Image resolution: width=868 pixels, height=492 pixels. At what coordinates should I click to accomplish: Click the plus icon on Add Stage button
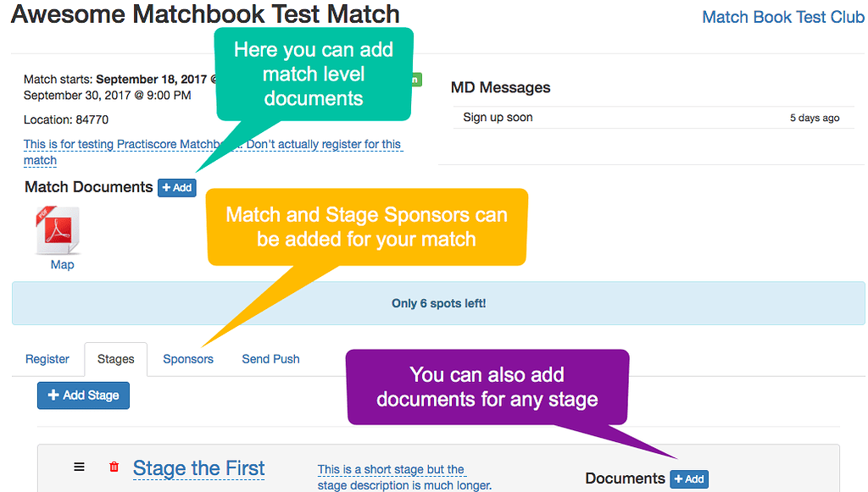pos(53,395)
